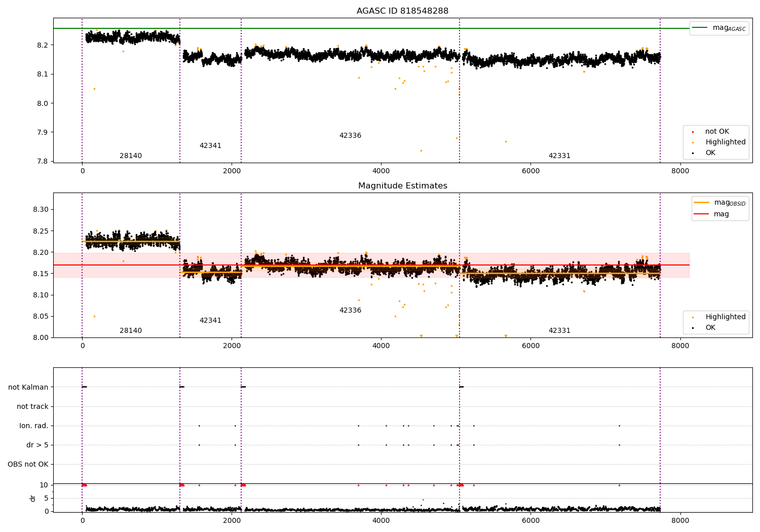Viewport: 760px width, 532px height.
Task: Click "OK" entry below Highlighted in top legend
Action: pyautogui.click(x=710, y=153)
